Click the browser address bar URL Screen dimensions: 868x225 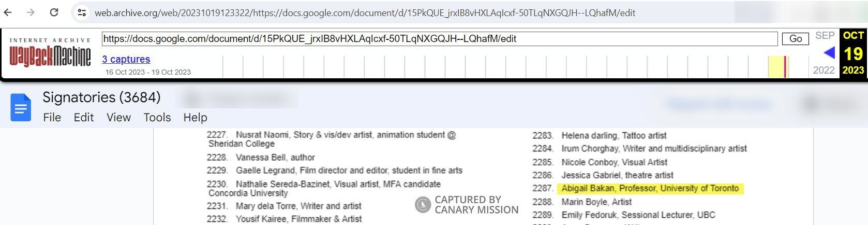pyautogui.click(x=365, y=12)
